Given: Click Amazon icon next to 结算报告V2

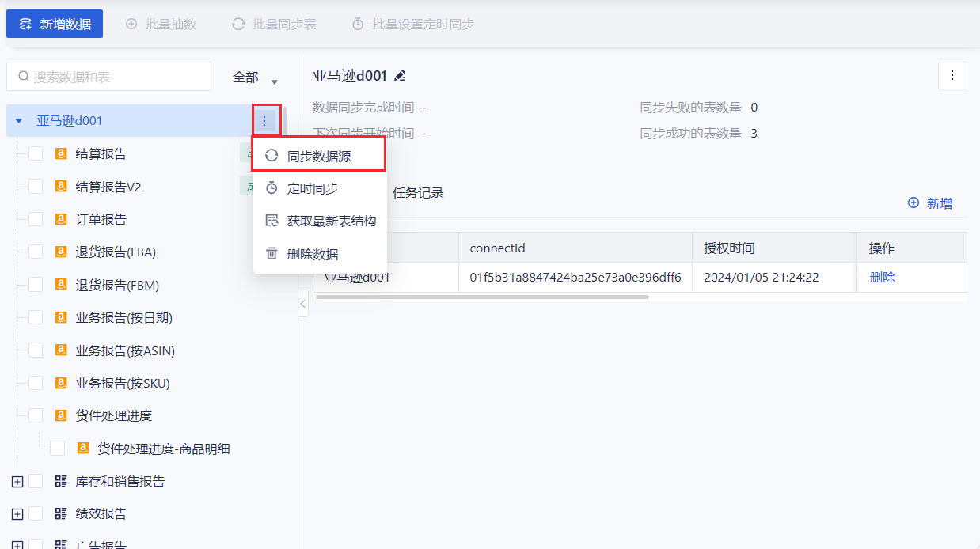Looking at the screenshot, I should click(61, 187).
